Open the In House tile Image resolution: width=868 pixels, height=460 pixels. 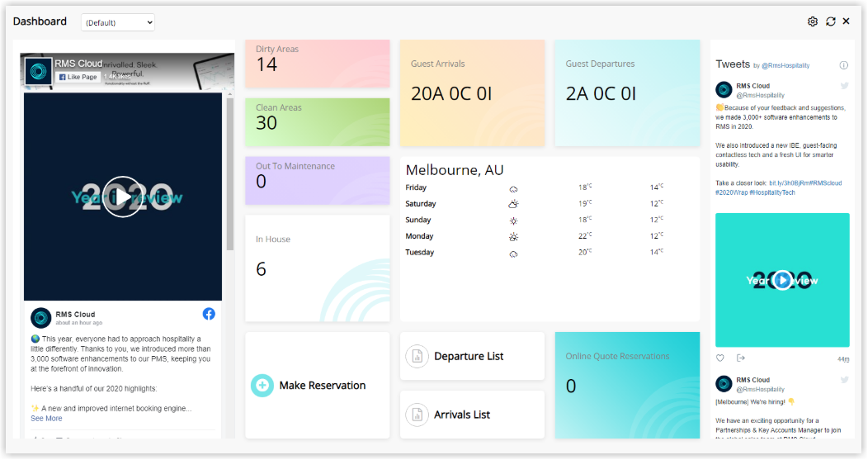(317, 268)
